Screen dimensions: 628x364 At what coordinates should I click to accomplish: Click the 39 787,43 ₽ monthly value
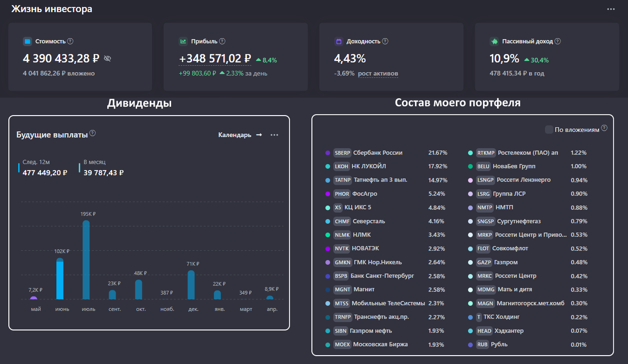coord(104,173)
